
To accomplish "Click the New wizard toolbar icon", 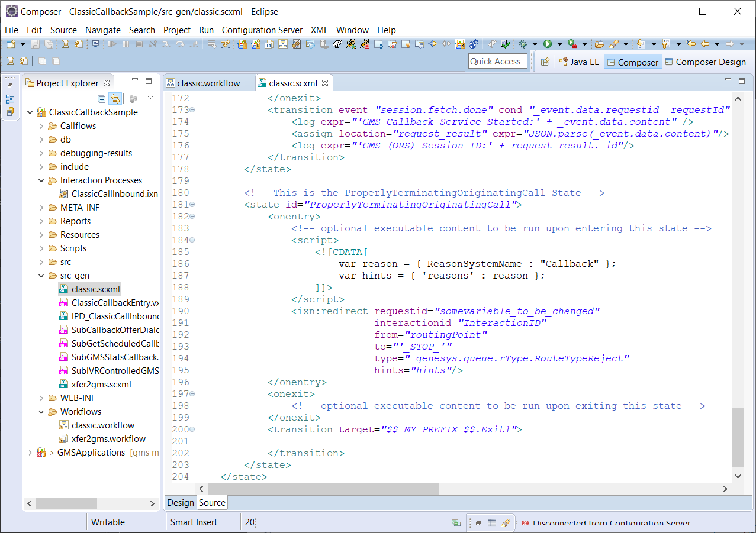I will [11, 44].
